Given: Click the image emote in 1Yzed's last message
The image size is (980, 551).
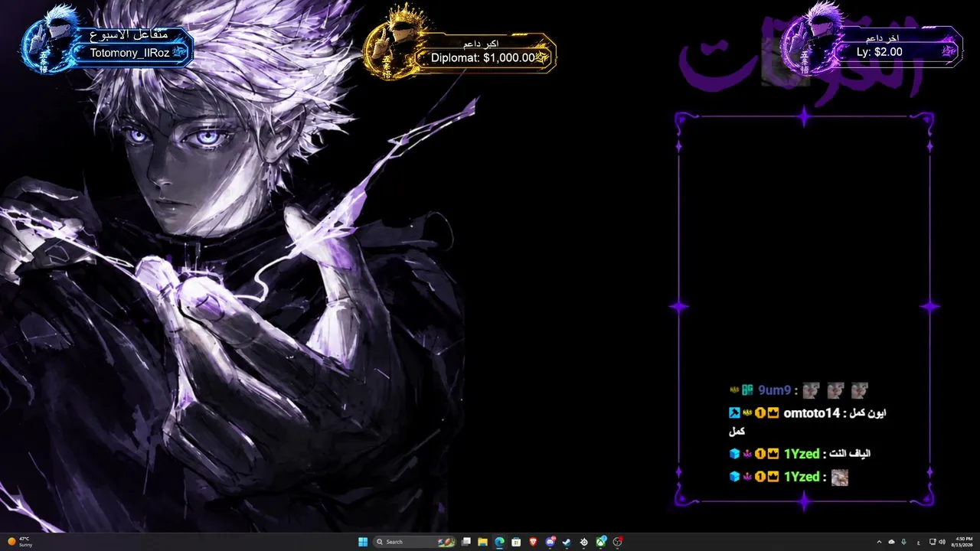Looking at the screenshot, I should pyautogui.click(x=839, y=477).
